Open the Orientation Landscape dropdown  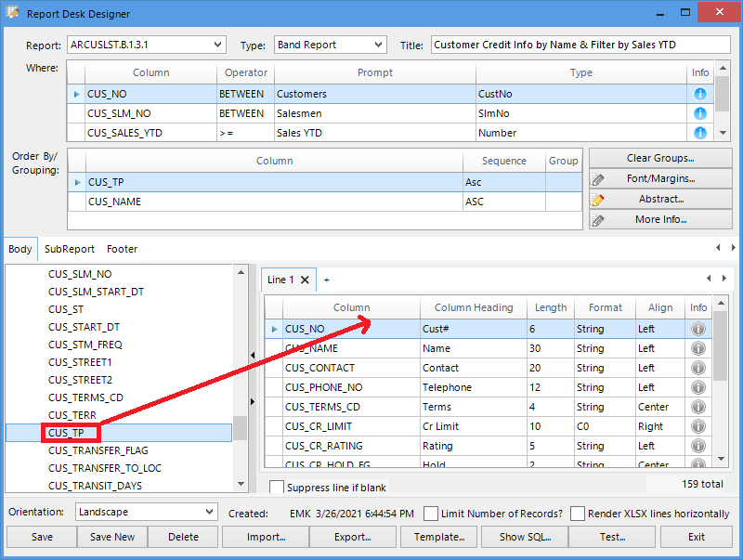(209, 512)
